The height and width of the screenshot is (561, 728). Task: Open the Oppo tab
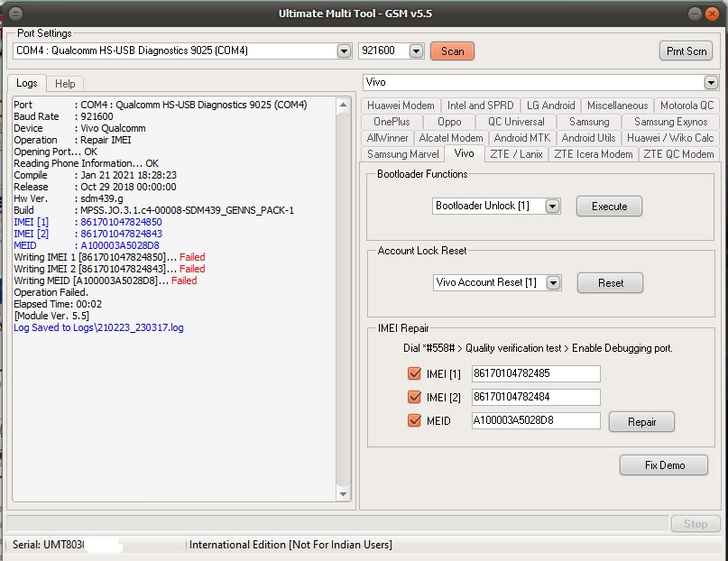pos(449,122)
